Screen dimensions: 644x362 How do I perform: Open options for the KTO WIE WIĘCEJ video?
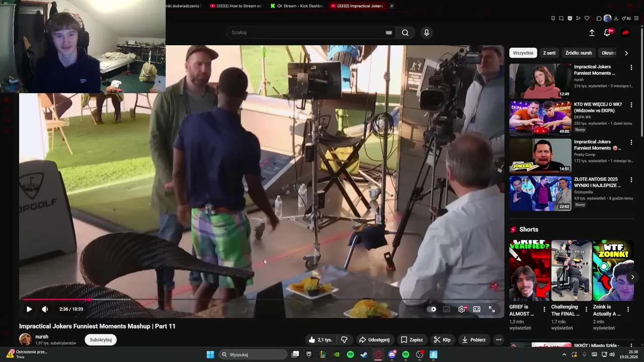(x=631, y=105)
